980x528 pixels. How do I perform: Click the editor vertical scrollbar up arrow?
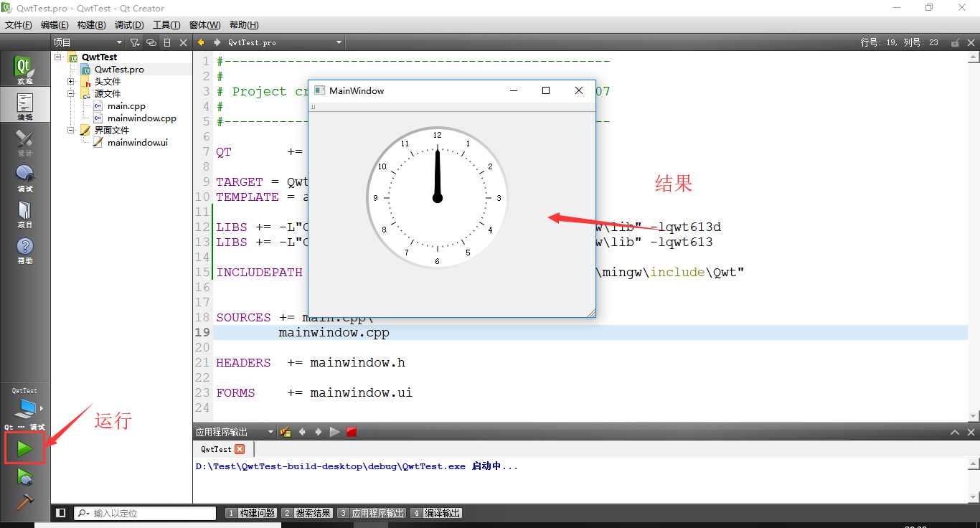coord(974,58)
